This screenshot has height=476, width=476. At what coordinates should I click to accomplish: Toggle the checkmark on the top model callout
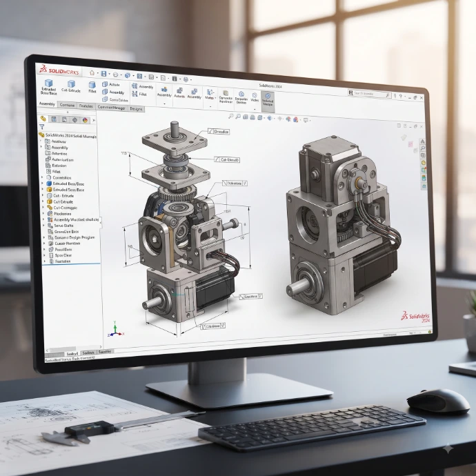point(210,131)
